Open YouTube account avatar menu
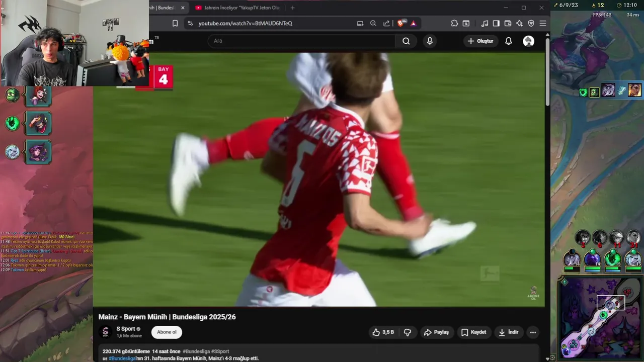This screenshot has height=362, width=644. tap(528, 41)
